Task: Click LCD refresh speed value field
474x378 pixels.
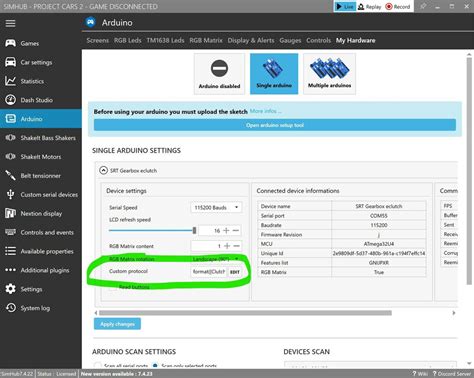Action: 210,230
